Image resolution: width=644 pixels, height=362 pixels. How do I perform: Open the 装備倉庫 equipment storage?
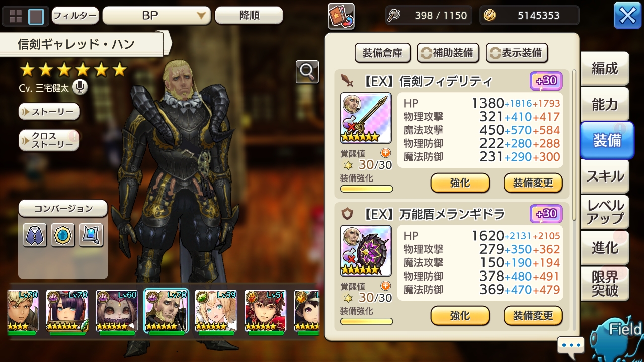(x=383, y=53)
